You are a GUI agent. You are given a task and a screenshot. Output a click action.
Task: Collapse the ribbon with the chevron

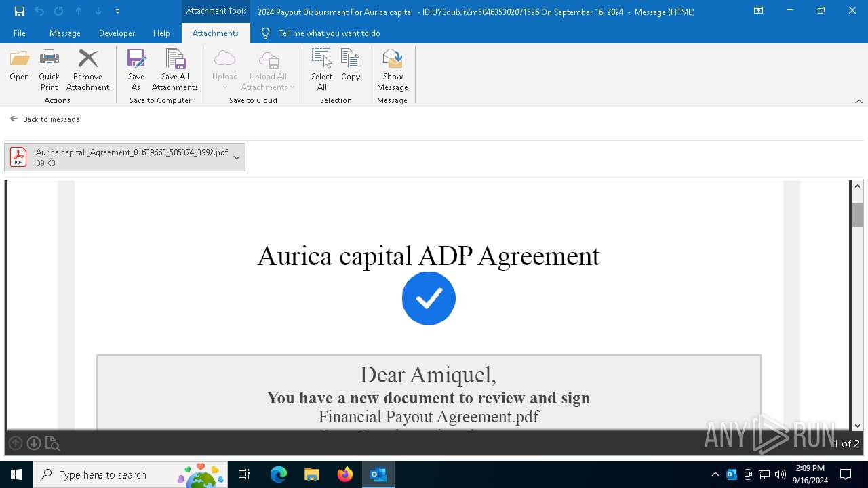859,101
